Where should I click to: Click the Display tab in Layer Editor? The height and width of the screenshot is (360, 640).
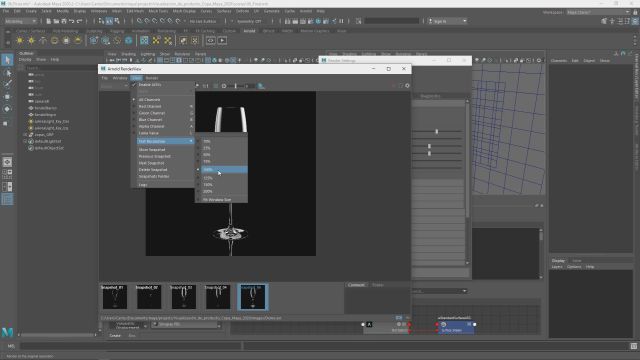point(558,261)
